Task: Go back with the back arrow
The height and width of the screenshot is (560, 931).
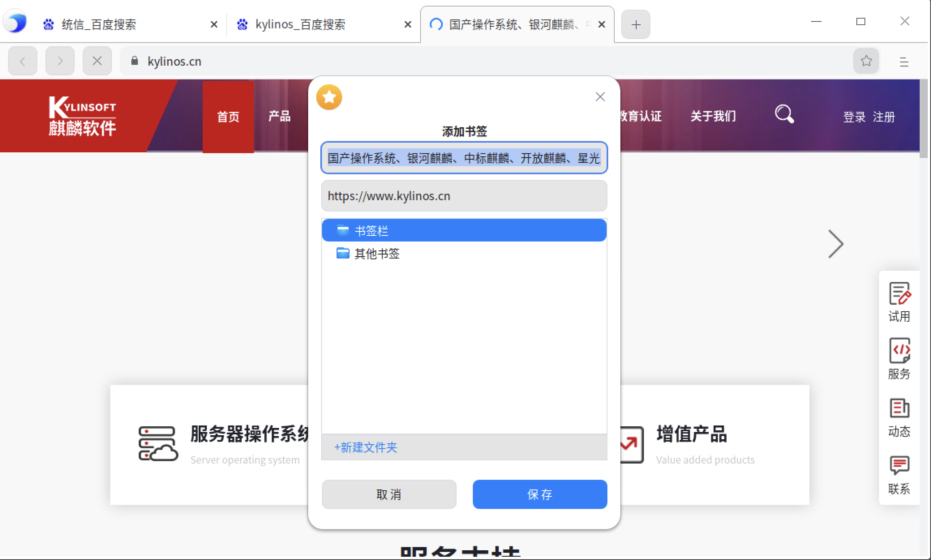Action: click(x=23, y=61)
